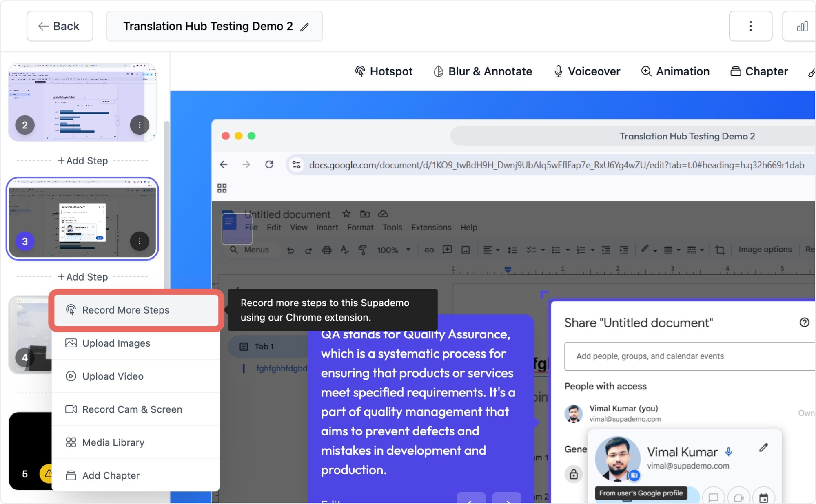Click the undo icon in Docs toolbar
Image resolution: width=816 pixels, height=504 pixels.
(290, 250)
